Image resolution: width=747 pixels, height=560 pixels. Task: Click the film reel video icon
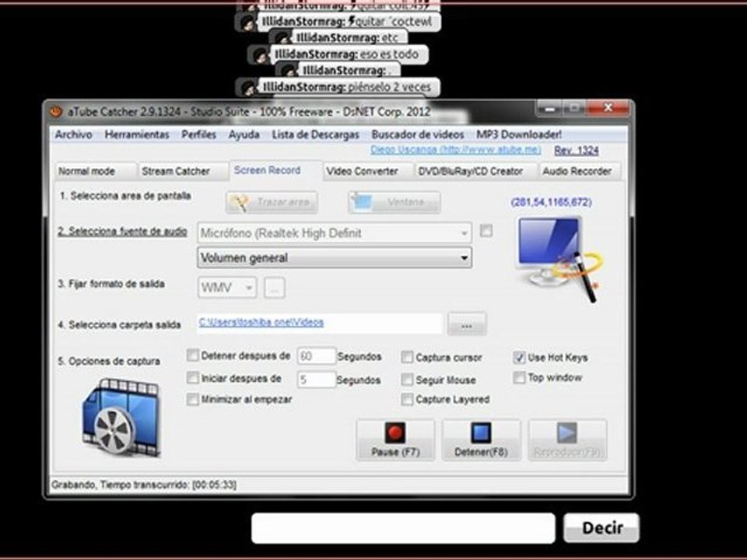click(122, 418)
